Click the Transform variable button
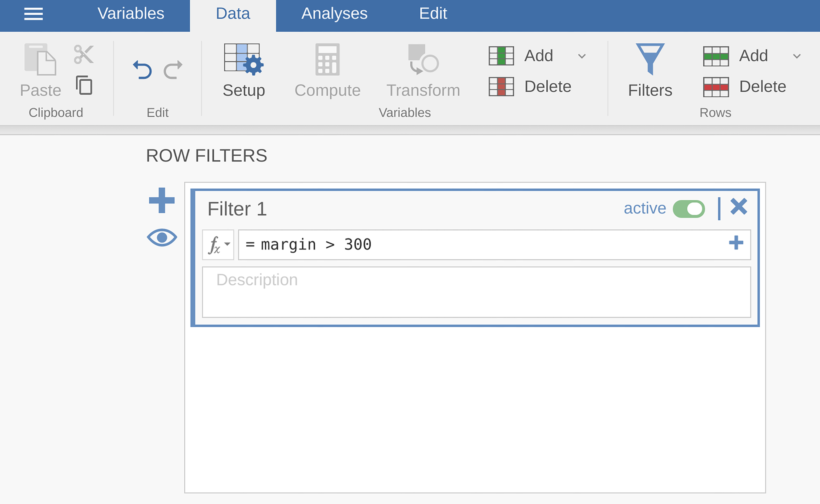The height and width of the screenshot is (504, 820). pos(423,71)
